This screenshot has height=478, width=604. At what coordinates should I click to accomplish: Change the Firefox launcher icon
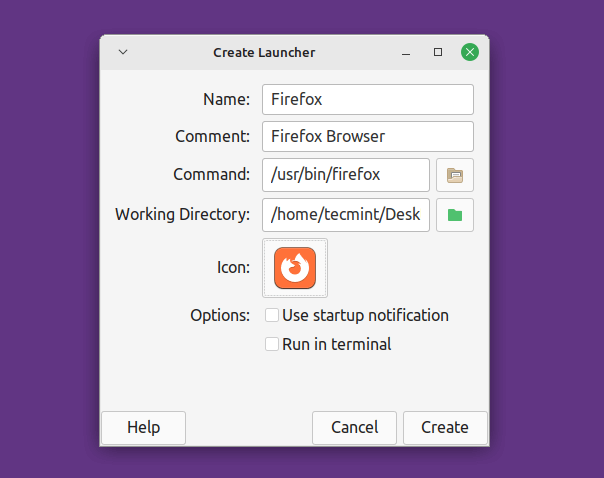[x=295, y=268]
